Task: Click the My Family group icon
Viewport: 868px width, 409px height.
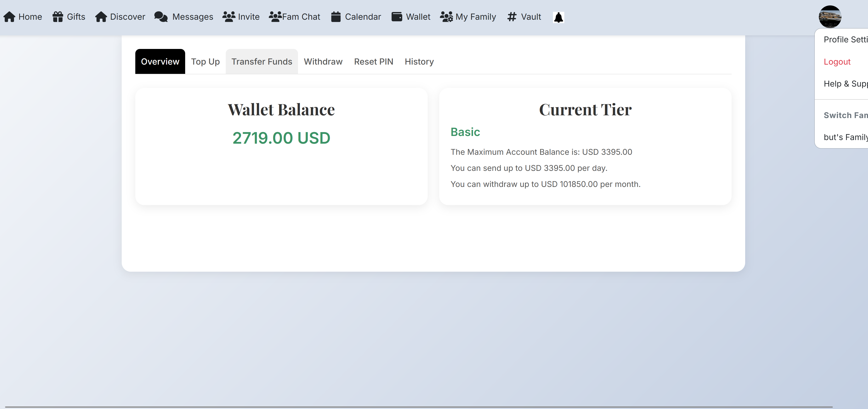Action: click(x=446, y=17)
